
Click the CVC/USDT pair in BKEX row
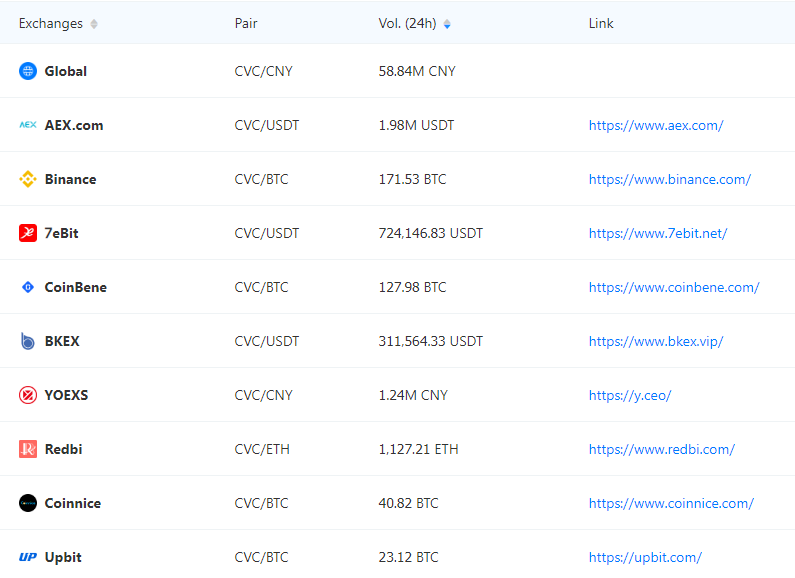click(267, 341)
